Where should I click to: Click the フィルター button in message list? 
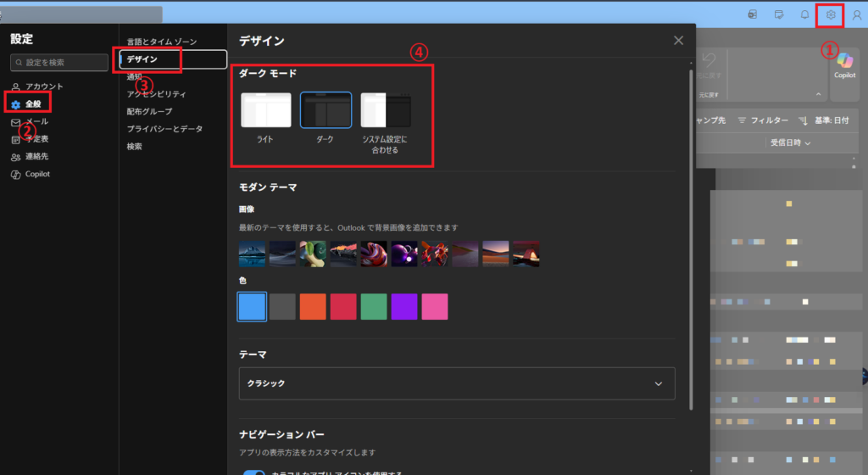pyautogui.click(x=763, y=120)
